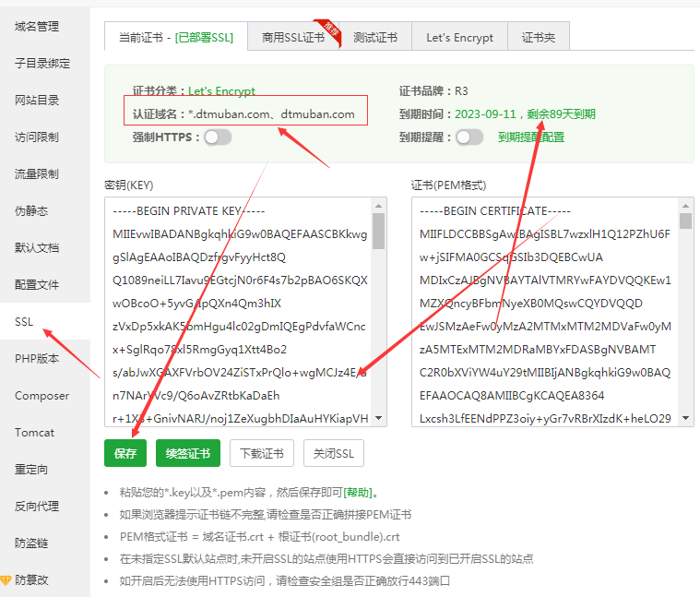Click the green 保存 button
700x597 pixels.
click(125, 453)
